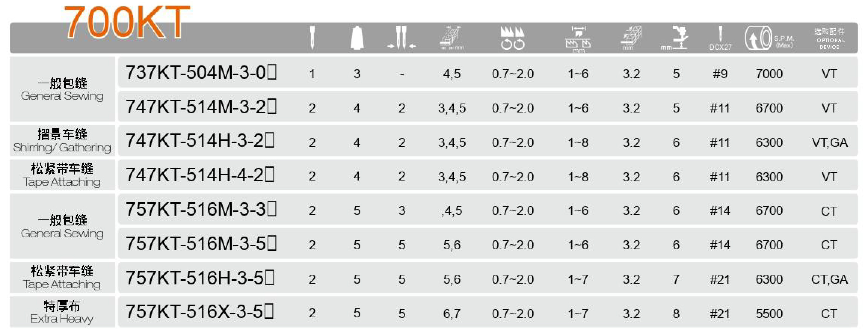Select the twin-needle gauge icon with arrows
The width and height of the screenshot is (868, 336).
click(401, 38)
